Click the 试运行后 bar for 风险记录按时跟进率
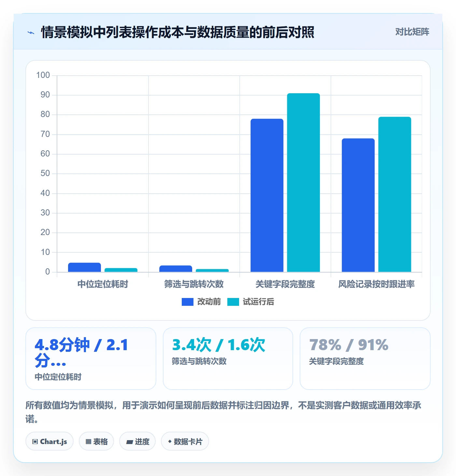The height and width of the screenshot is (476, 456). tap(395, 194)
